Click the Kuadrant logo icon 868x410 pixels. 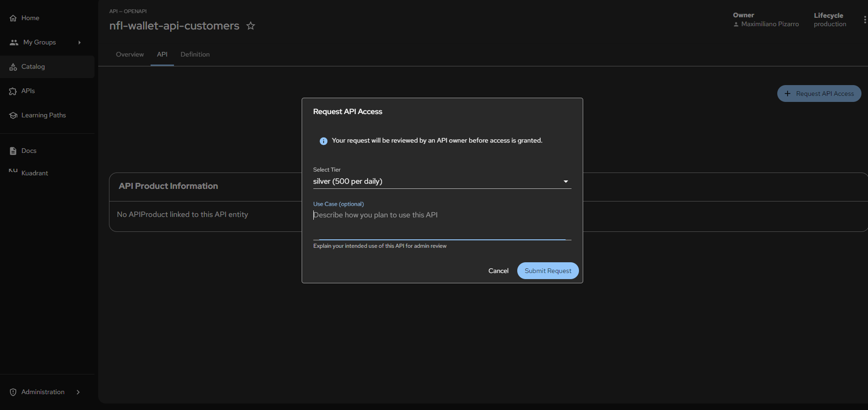tap(13, 171)
